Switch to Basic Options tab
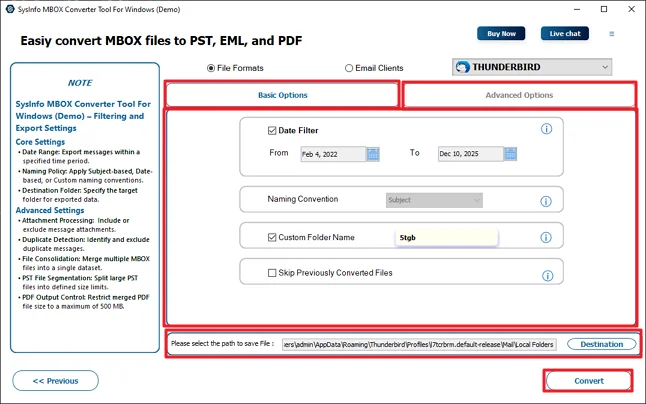The height and width of the screenshot is (404, 646). point(283,95)
